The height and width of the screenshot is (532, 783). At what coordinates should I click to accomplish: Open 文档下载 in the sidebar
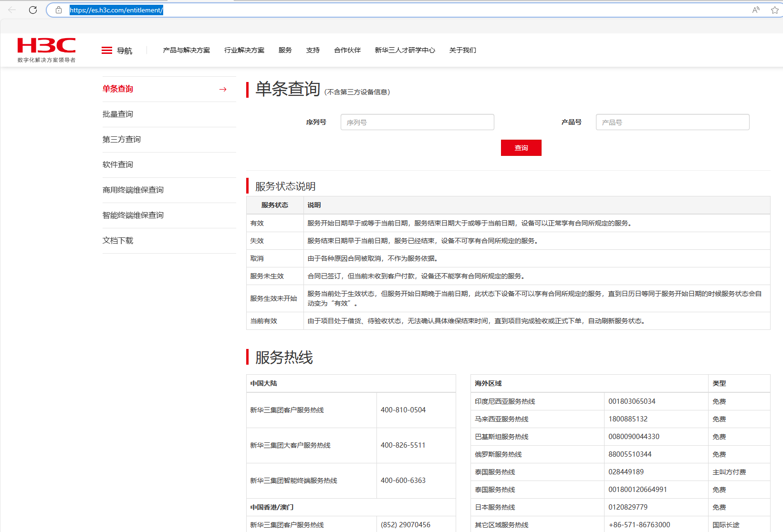pyautogui.click(x=118, y=240)
